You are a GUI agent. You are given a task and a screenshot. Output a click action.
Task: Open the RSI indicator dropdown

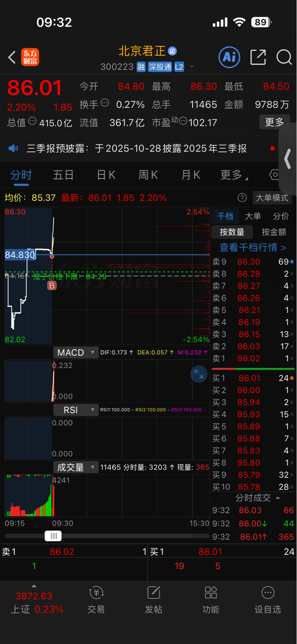point(76,410)
